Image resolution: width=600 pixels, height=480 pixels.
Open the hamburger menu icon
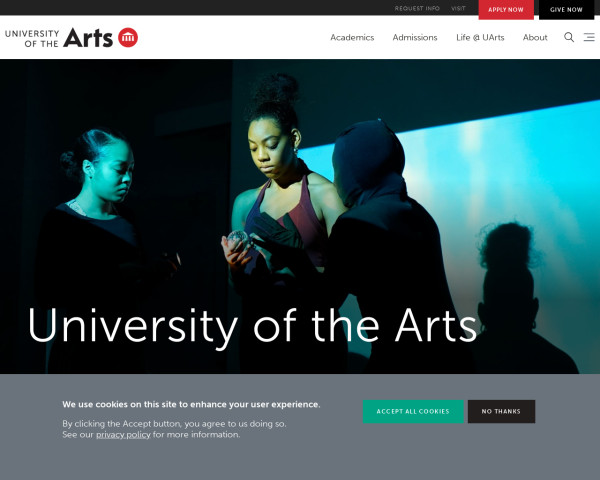tap(589, 37)
